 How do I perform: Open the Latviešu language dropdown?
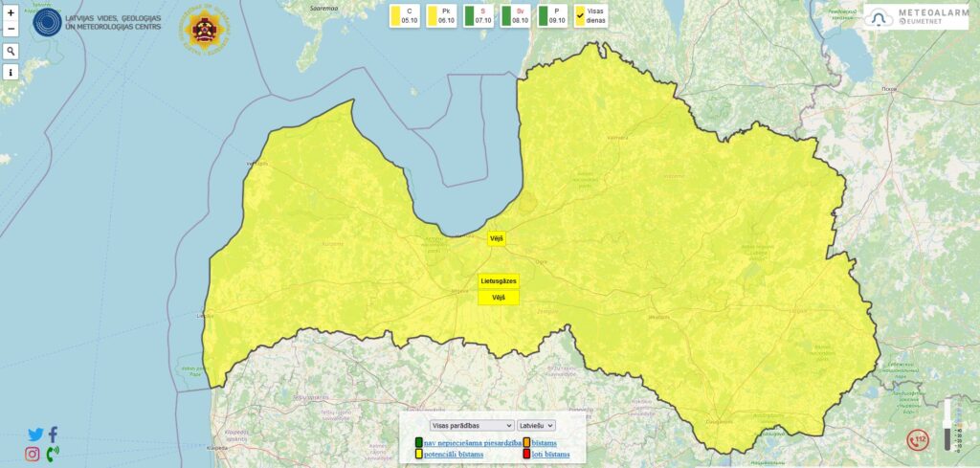pyautogui.click(x=536, y=425)
